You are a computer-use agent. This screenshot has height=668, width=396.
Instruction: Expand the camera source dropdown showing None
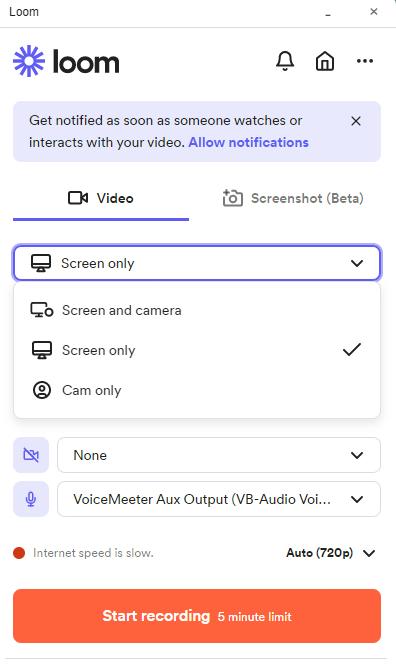click(x=219, y=455)
